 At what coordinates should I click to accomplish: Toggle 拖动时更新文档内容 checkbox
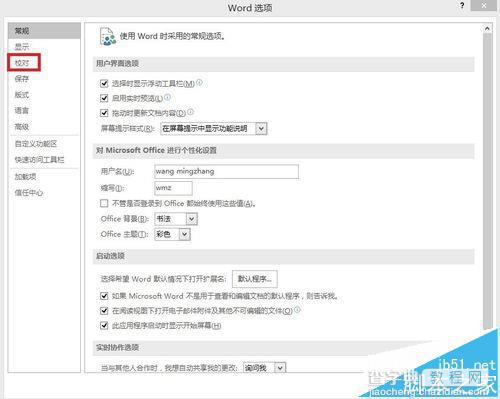click(104, 113)
